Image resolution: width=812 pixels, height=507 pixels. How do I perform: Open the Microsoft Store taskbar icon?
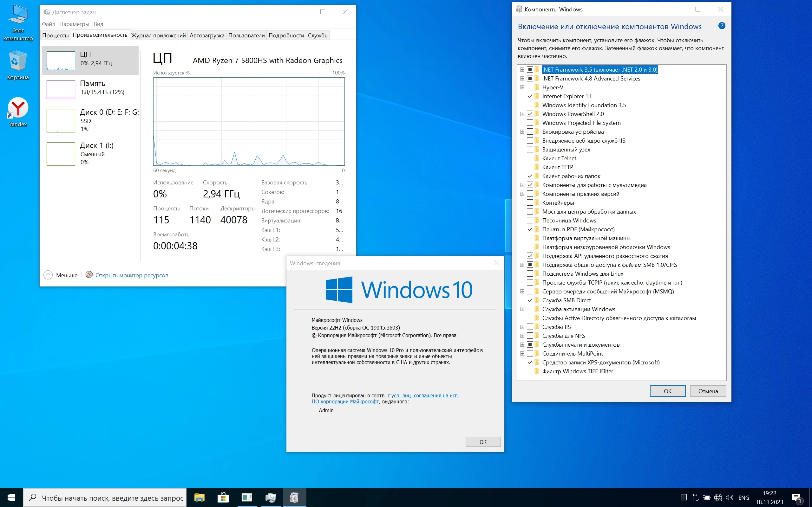[x=223, y=497]
